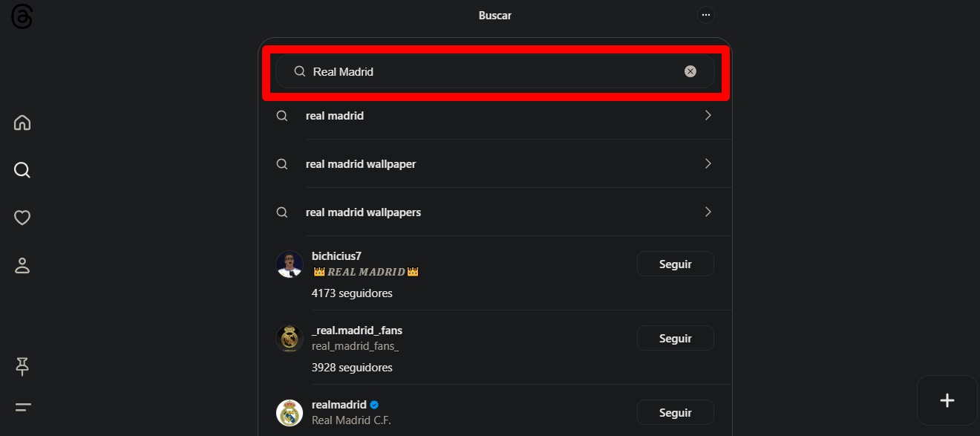The height and width of the screenshot is (436, 980).
Task: Expand 'real madrid' suggestion chevron
Action: point(708,116)
